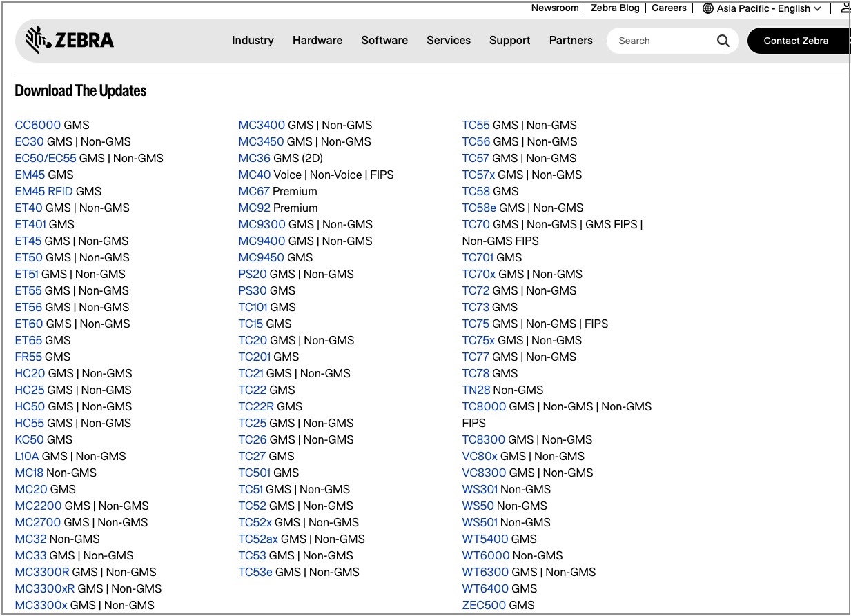
Task: Open the MC32 download link
Action: coord(30,539)
